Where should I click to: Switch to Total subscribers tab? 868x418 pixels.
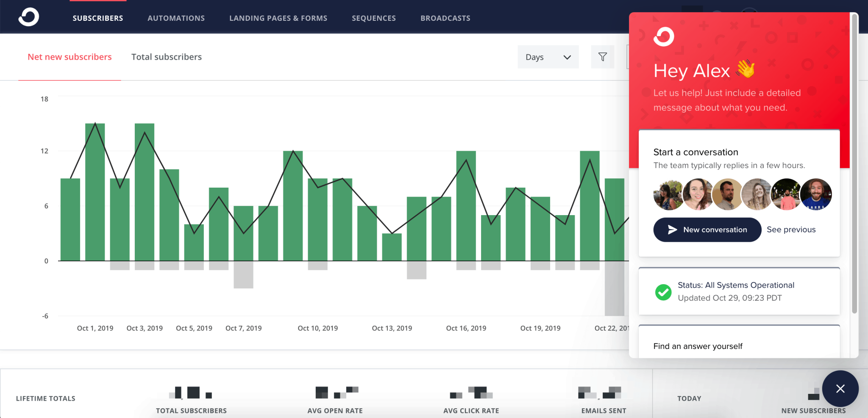point(167,57)
